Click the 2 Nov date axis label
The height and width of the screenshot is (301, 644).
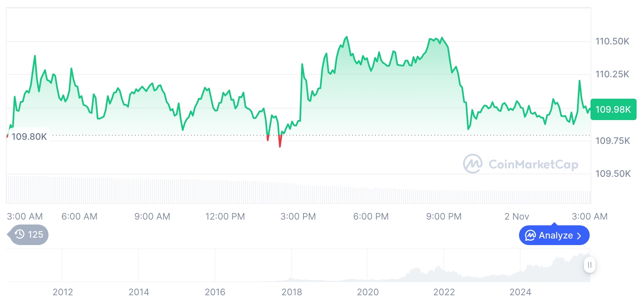pyautogui.click(x=517, y=216)
